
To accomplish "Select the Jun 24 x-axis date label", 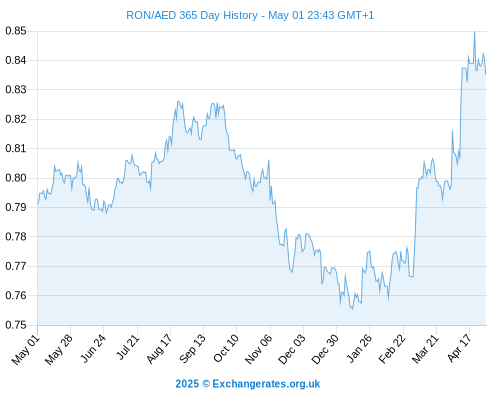I will (93, 349).
